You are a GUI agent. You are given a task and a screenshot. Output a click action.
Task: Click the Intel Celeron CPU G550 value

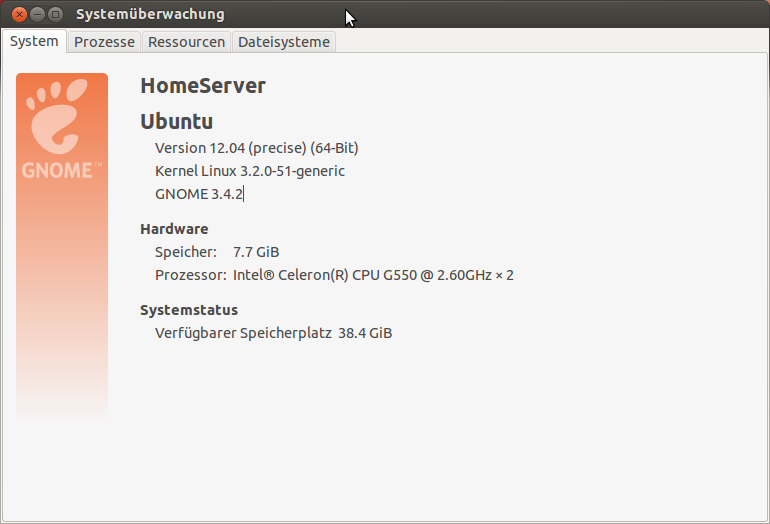point(373,275)
